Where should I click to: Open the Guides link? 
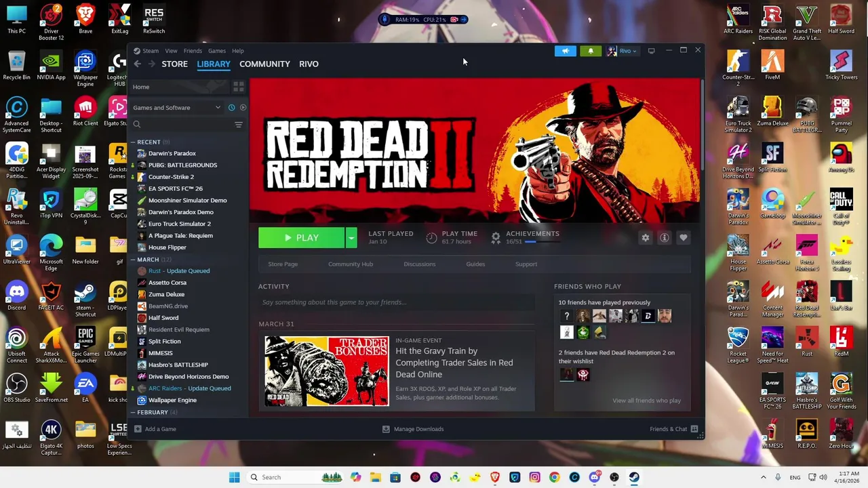coord(475,264)
